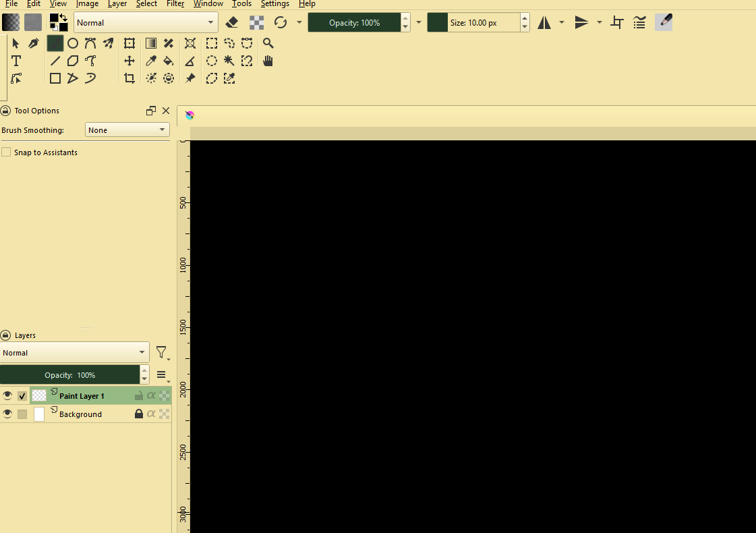
Task: Expand the toolbar blending mode combo box
Action: tap(146, 22)
